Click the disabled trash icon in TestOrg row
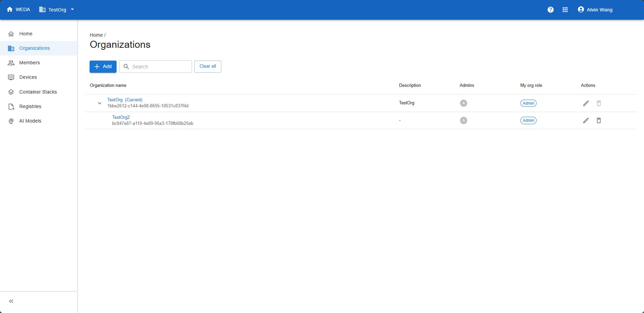This screenshot has width=644, height=313. pyautogui.click(x=599, y=103)
